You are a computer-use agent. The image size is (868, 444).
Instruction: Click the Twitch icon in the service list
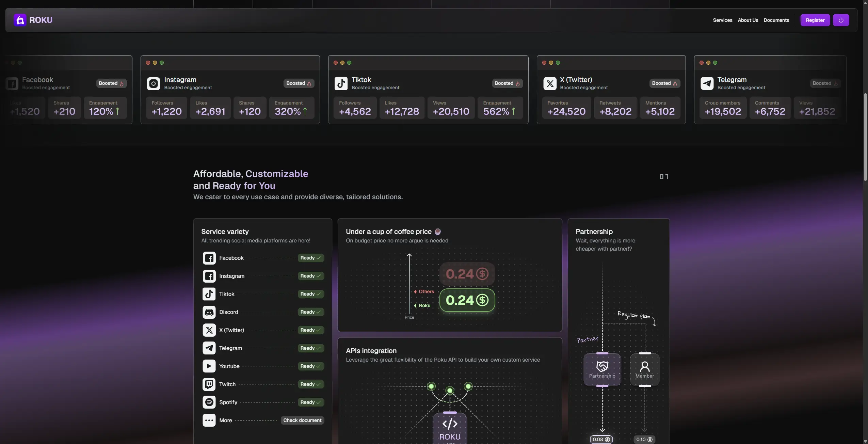click(x=209, y=384)
